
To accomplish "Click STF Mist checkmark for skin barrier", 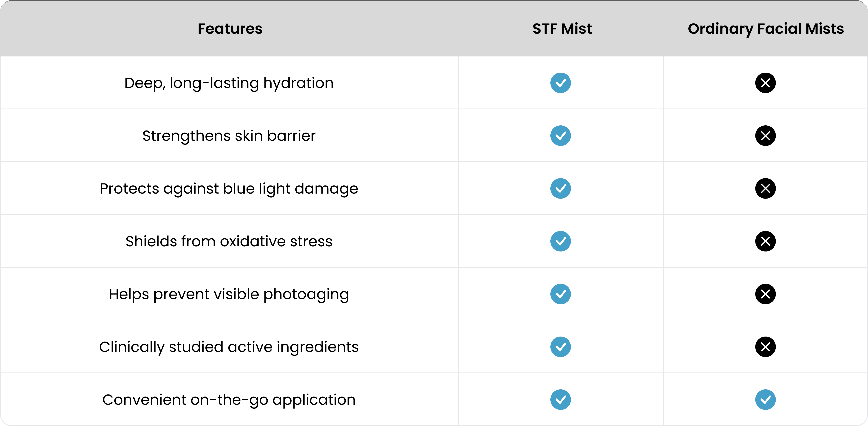I will 560,136.
